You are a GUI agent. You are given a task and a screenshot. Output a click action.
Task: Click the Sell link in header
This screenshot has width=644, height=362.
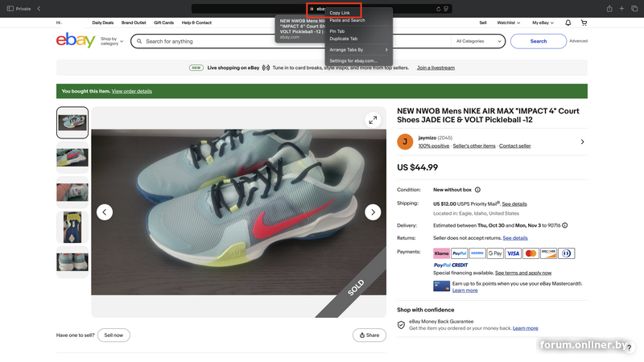tap(483, 23)
